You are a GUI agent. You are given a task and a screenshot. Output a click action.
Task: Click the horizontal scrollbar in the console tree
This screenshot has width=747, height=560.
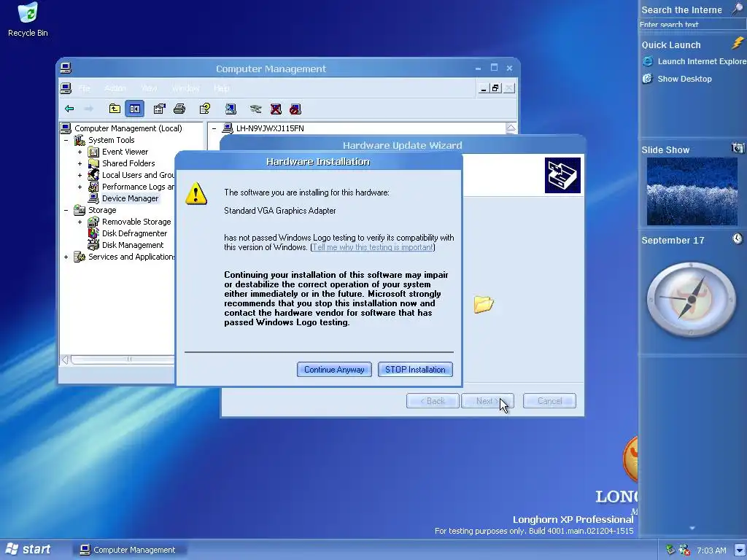(x=123, y=359)
